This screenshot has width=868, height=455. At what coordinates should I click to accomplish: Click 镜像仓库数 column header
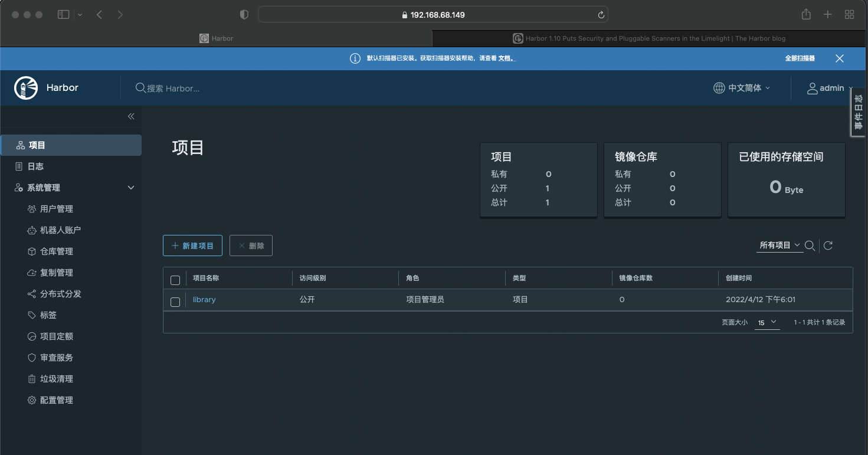pyautogui.click(x=636, y=278)
